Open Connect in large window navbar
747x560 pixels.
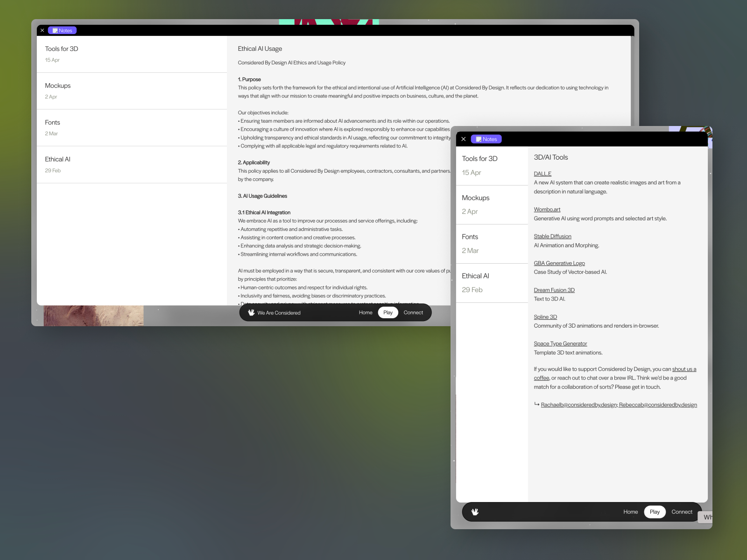(x=413, y=313)
